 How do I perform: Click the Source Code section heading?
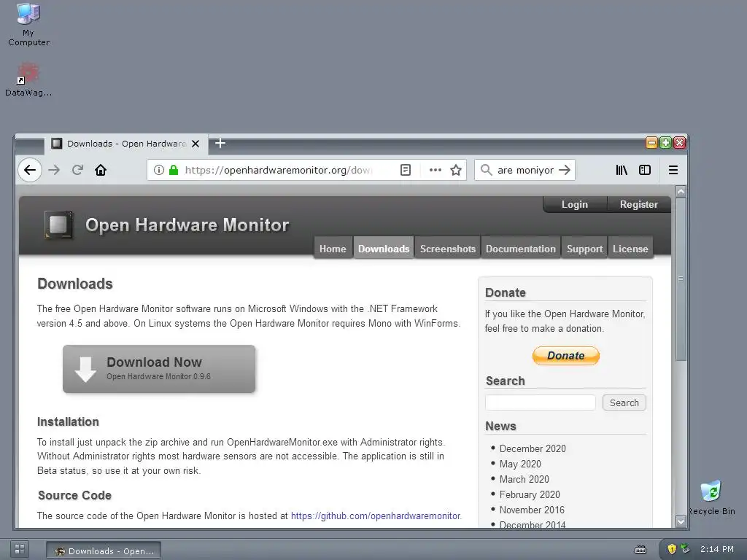pyautogui.click(x=75, y=495)
